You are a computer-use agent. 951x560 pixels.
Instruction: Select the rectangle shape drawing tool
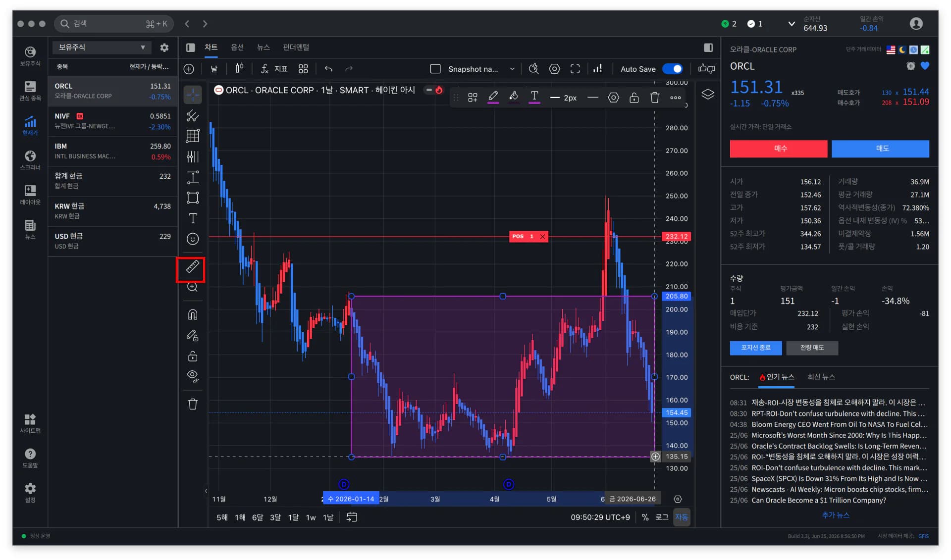[x=193, y=198]
